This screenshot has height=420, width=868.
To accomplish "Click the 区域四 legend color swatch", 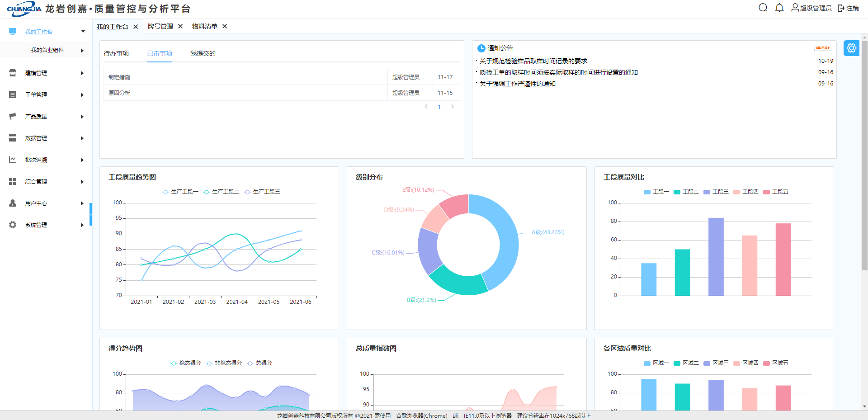I will (736, 363).
